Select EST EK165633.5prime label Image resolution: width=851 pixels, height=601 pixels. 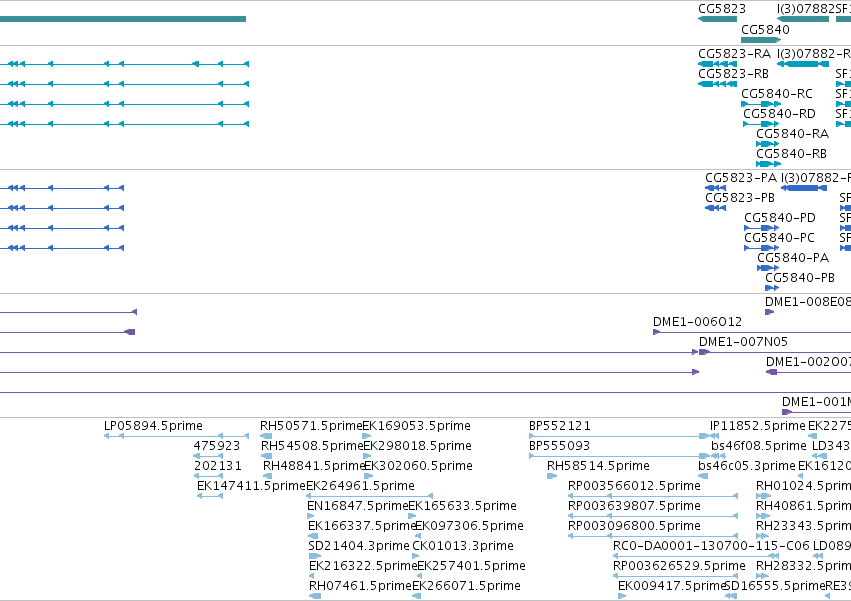coord(462,506)
